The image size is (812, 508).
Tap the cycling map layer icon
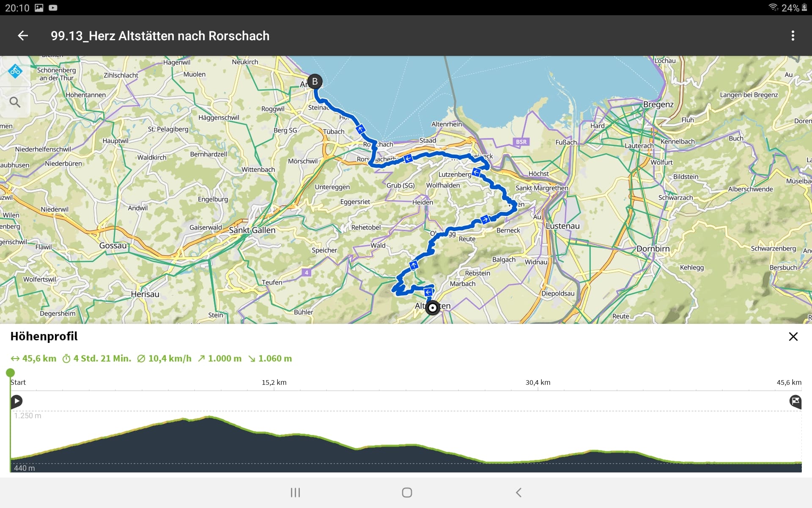pyautogui.click(x=15, y=71)
